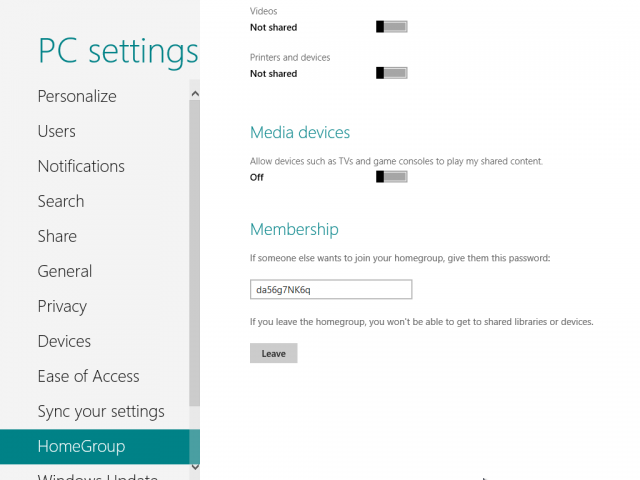Image resolution: width=640 pixels, height=480 pixels.
Task: Open Users settings
Action: click(x=57, y=131)
